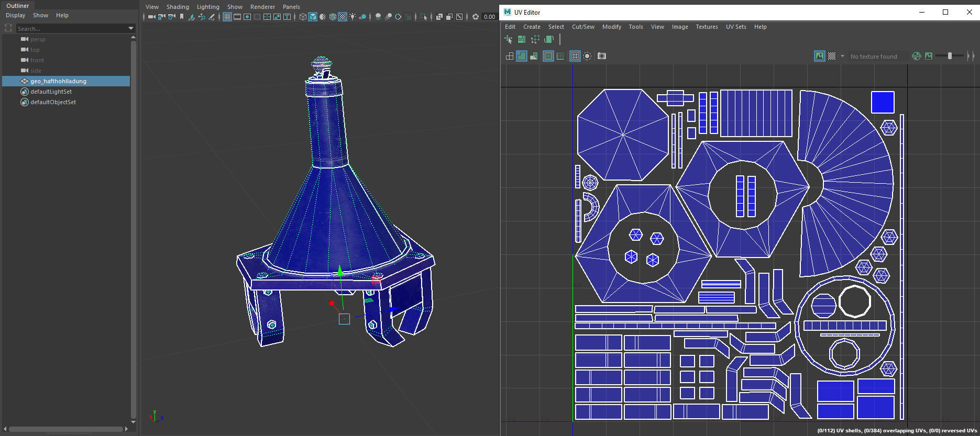Click the alpha channel display icon
980x436 pixels.
point(929,56)
